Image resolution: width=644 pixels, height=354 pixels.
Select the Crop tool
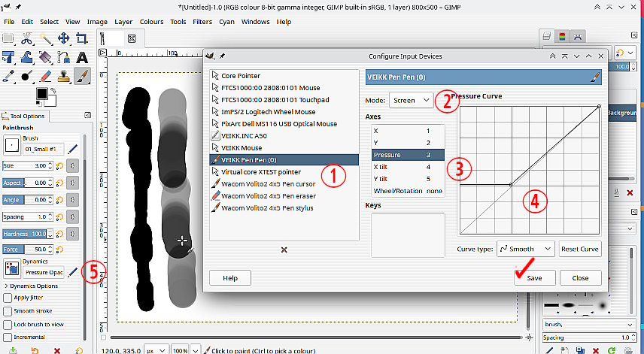[x=82, y=39]
